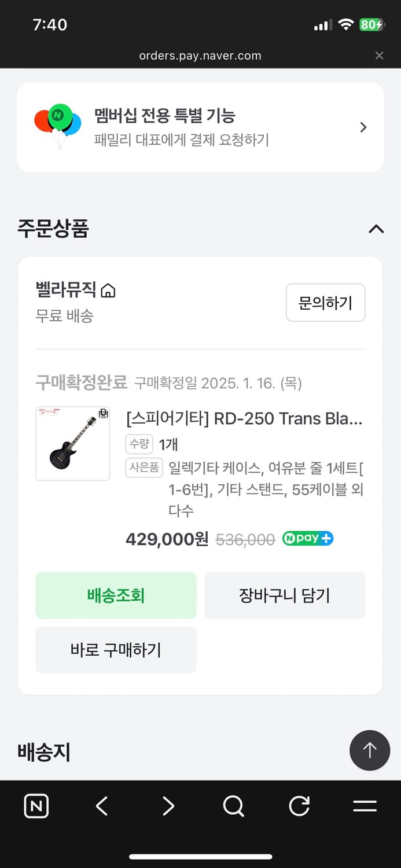Go forward using the forward arrow icon

click(x=167, y=806)
